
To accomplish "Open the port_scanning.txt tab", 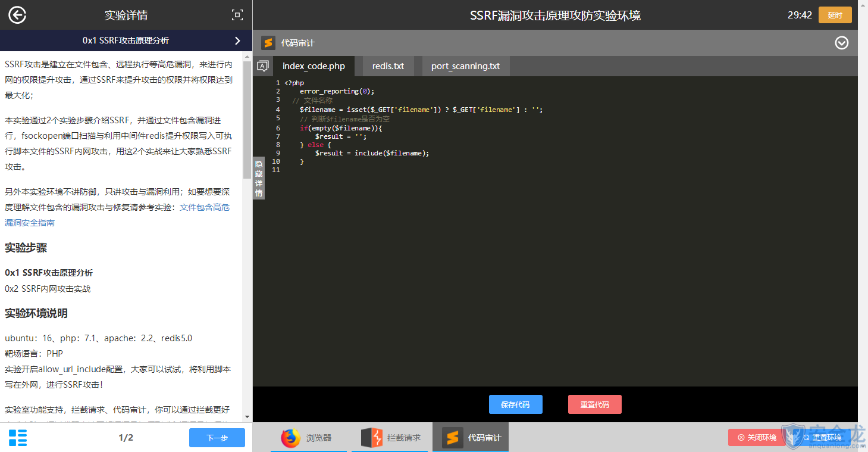I will point(465,66).
